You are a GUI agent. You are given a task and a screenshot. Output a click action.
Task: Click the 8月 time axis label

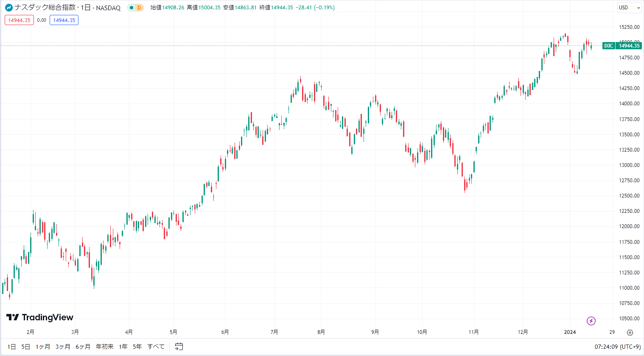pyautogui.click(x=321, y=332)
